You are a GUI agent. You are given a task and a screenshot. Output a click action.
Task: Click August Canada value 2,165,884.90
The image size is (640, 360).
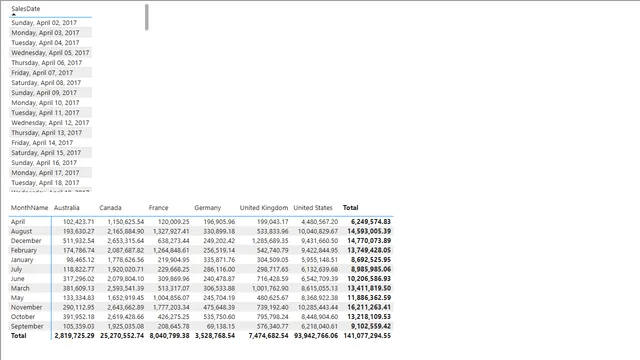(125, 231)
